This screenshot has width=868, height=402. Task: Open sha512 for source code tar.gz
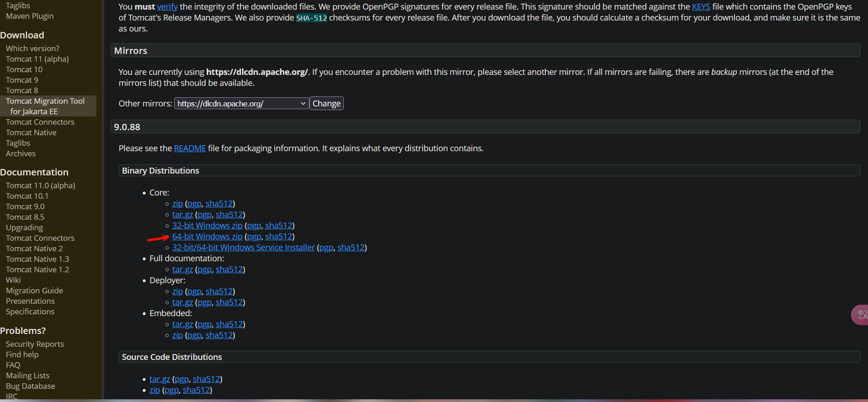click(x=206, y=379)
